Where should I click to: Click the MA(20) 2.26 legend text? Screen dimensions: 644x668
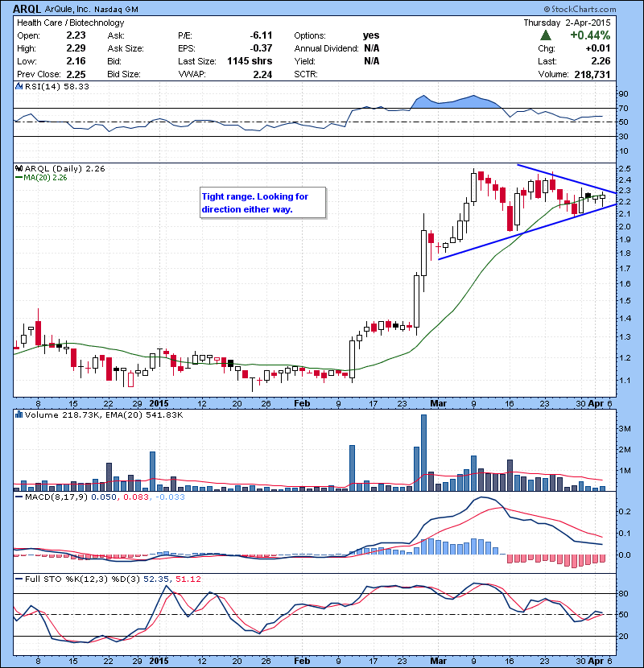45,177
